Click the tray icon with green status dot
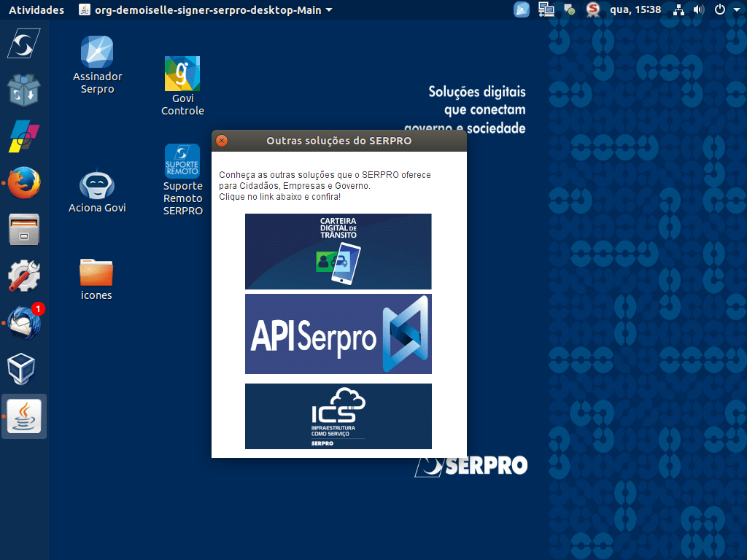 click(569, 9)
